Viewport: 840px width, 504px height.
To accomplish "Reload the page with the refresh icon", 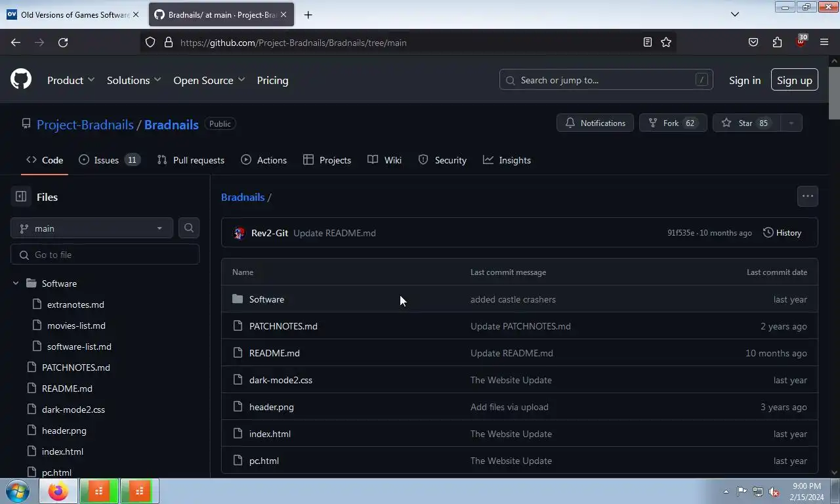I will pyautogui.click(x=63, y=43).
